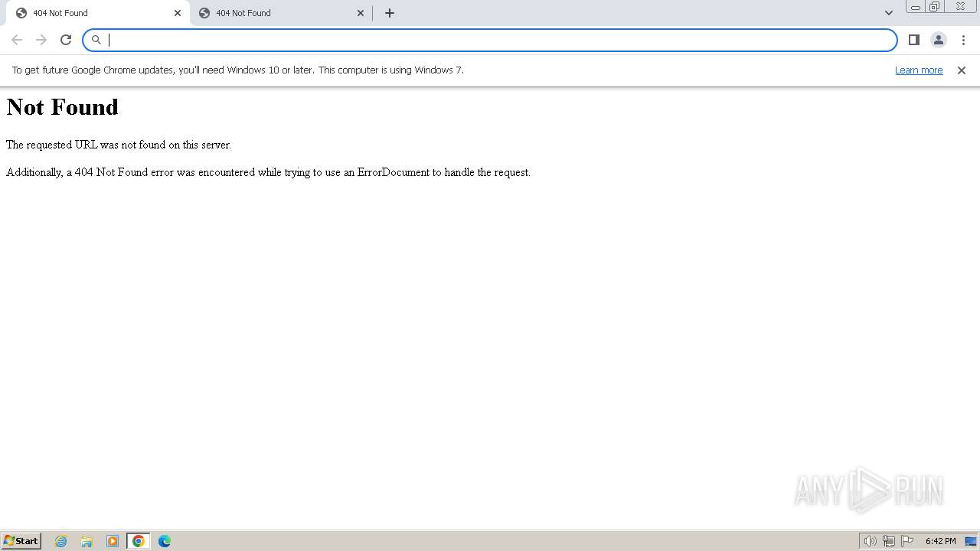Reload the current page
The width and height of the screenshot is (980, 551).
click(x=66, y=40)
